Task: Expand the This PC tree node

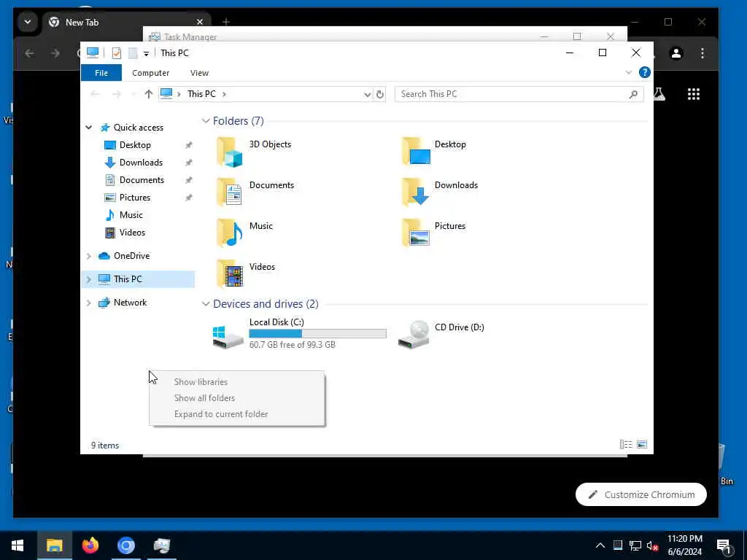Action: [88, 279]
